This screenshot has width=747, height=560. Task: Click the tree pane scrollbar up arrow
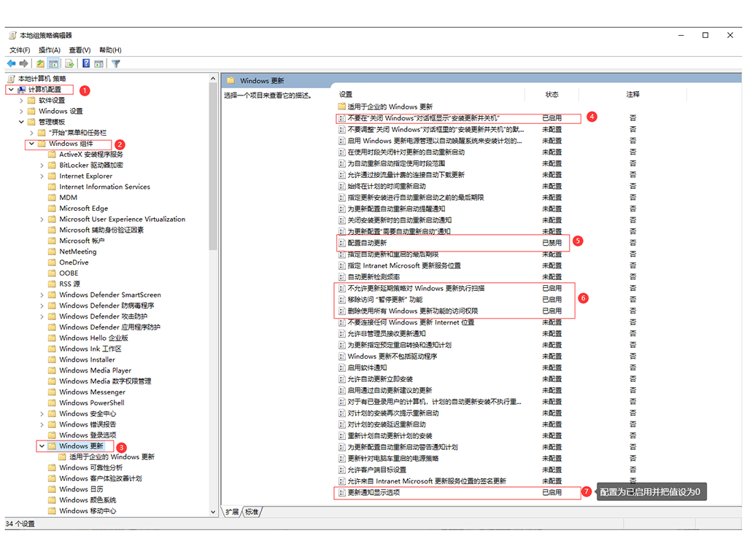pos(213,79)
